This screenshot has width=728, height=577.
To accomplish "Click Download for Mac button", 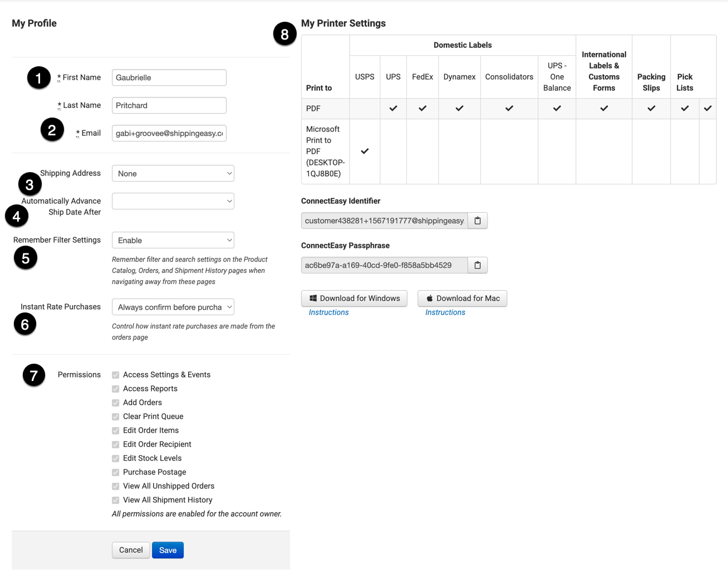I will pos(463,299).
